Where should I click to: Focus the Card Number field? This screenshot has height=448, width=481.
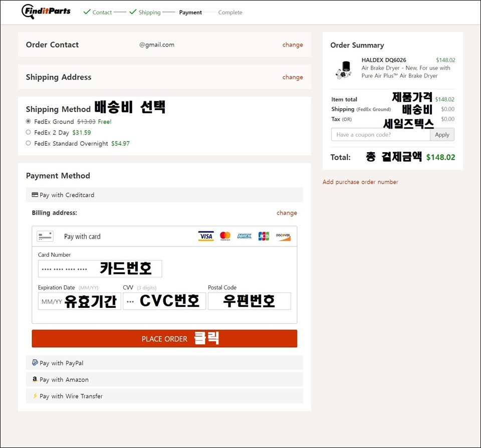pos(100,269)
